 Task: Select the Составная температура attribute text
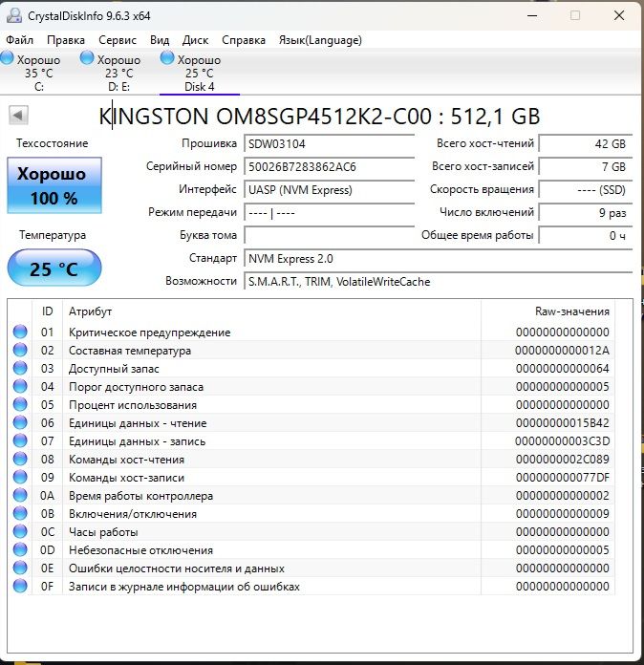click(x=130, y=351)
